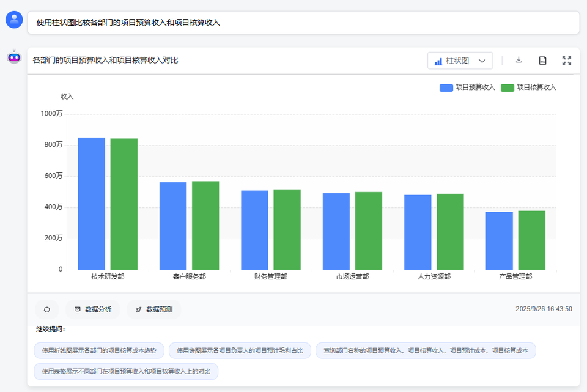Click 财务管理部 blue budget bar
This screenshot has width=587, height=392.
pos(254,231)
